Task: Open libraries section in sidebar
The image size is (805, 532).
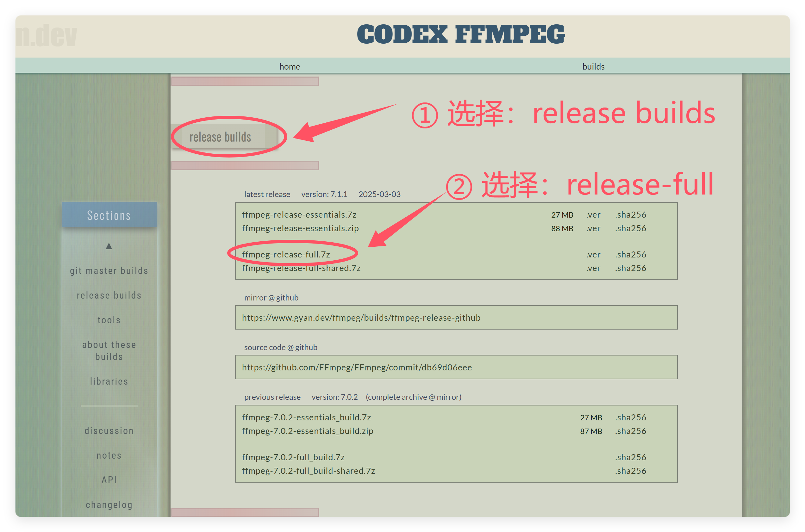Action: coord(109,381)
